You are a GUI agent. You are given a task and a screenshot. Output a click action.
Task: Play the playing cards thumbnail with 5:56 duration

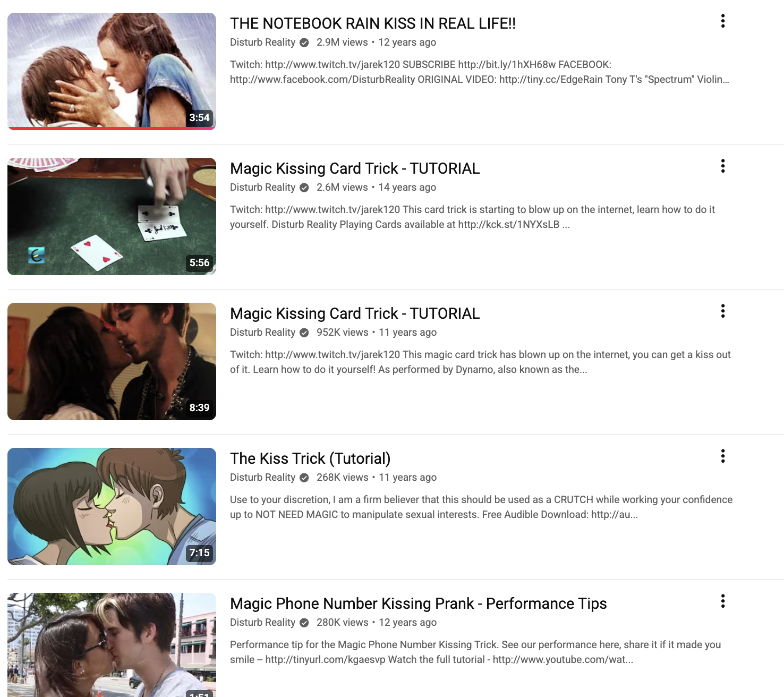[112, 216]
